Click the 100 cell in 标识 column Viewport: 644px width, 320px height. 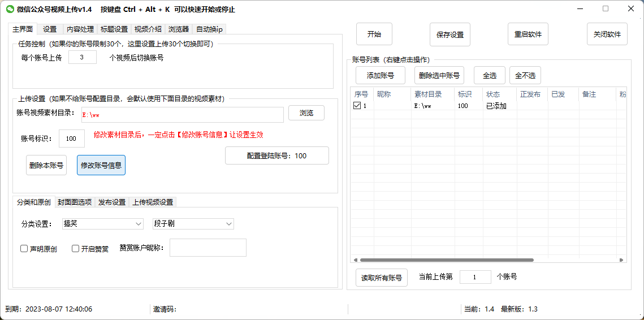469,106
